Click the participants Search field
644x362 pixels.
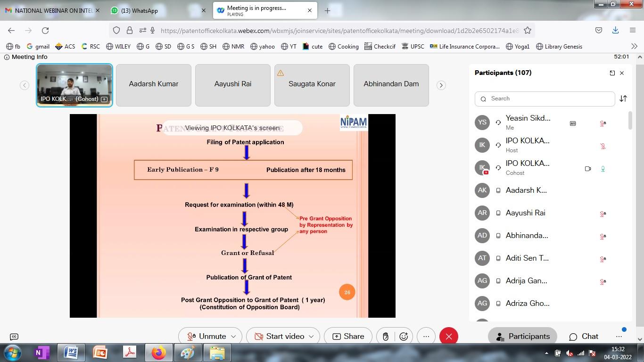pos(545,99)
